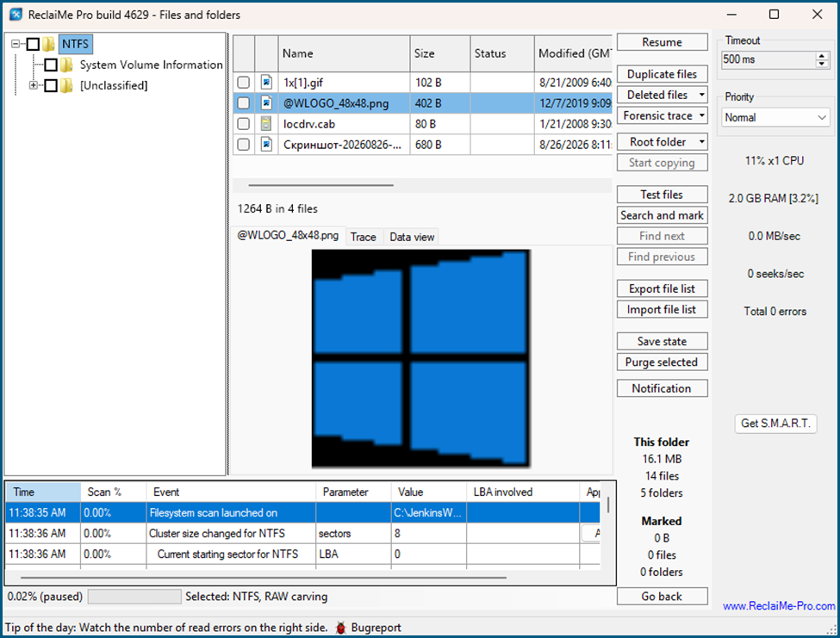Expand the [Unclassified] tree node
The width and height of the screenshot is (840, 638).
(34, 85)
